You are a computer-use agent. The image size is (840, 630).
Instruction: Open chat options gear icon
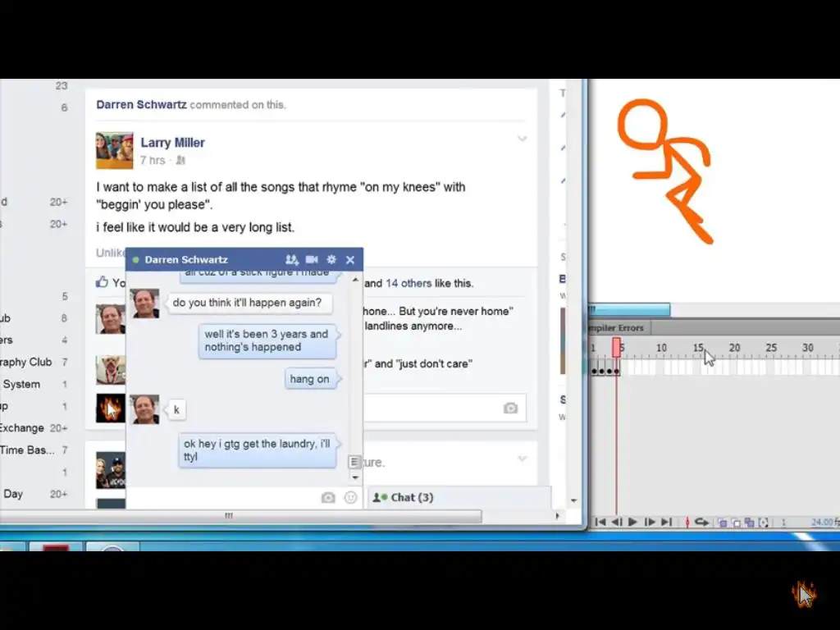331,259
